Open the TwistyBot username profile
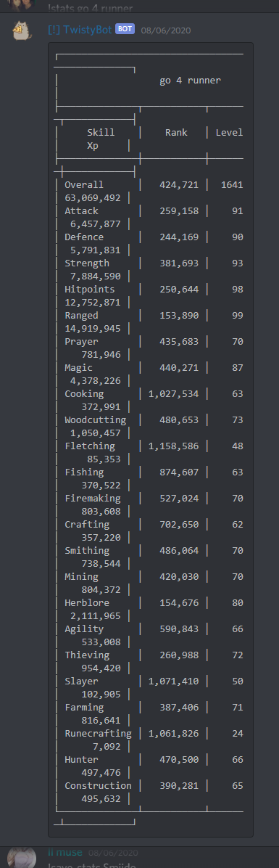 (x=80, y=29)
